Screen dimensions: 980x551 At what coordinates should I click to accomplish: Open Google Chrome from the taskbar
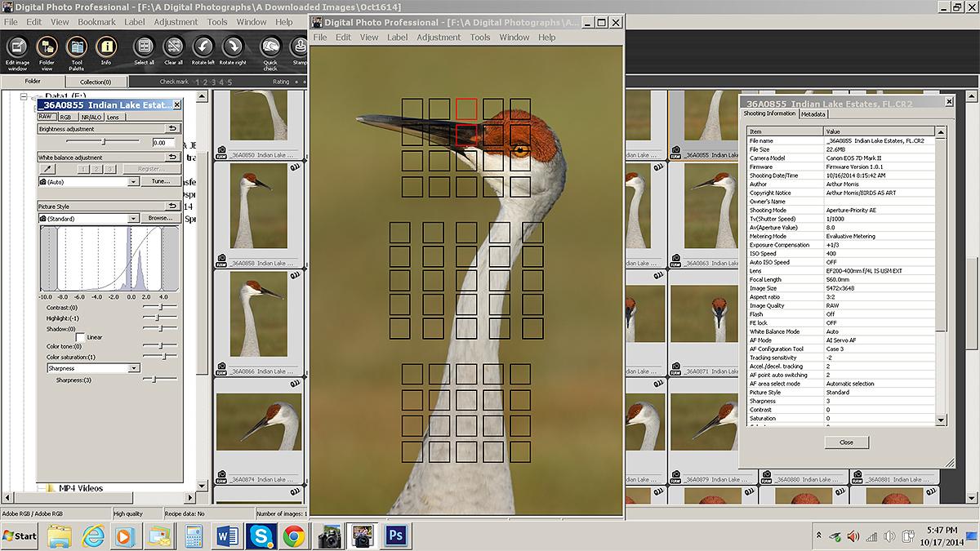[294, 535]
